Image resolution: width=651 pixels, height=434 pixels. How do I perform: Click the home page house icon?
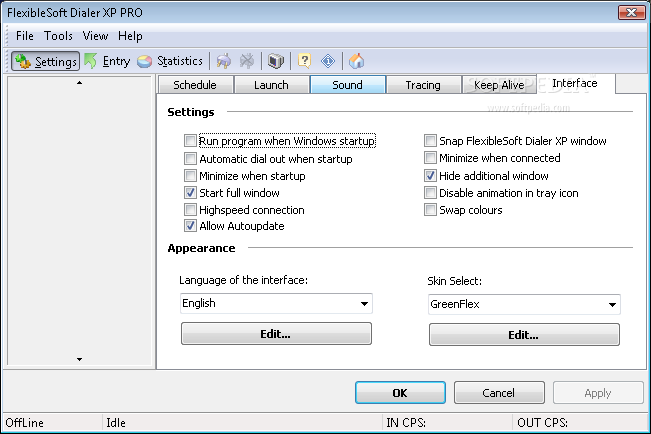click(x=357, y=61)
